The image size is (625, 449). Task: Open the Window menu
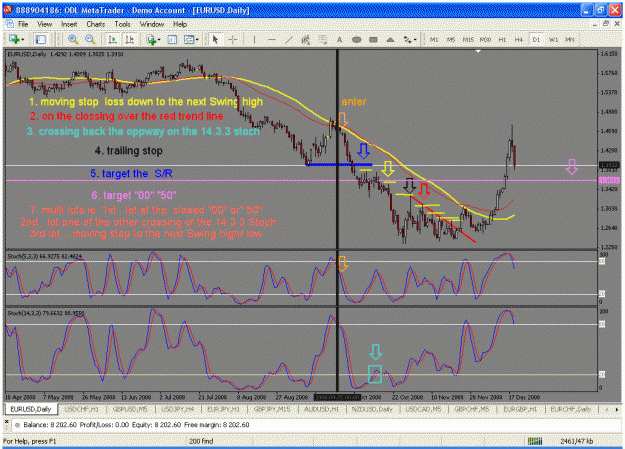coord(152,24)
